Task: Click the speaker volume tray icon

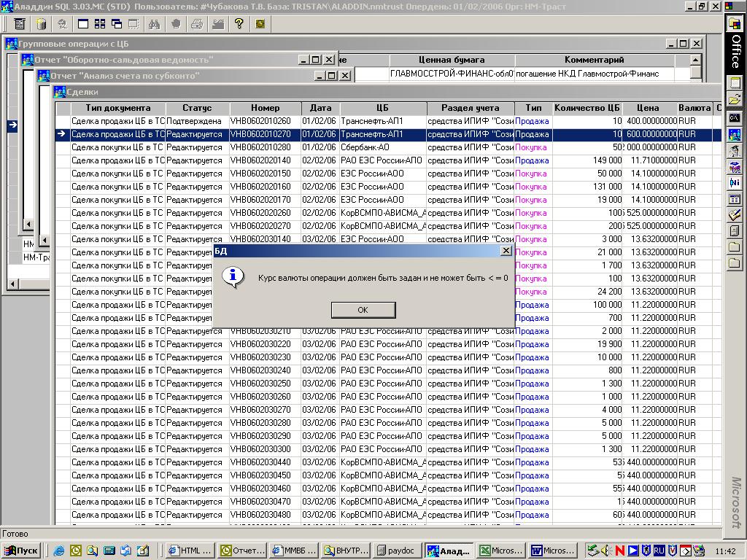Action: point(606,551)
